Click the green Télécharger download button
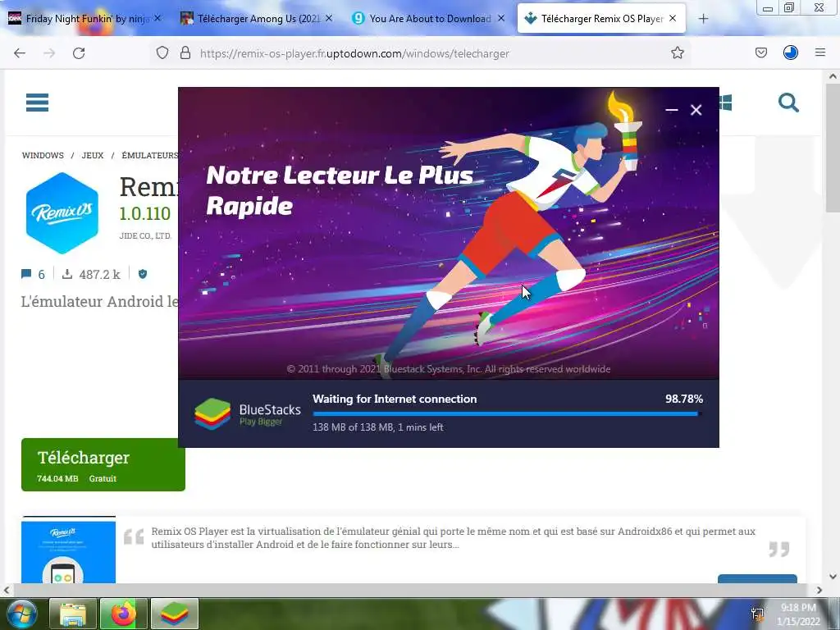 pyautogui.click(x=103, y=464)
